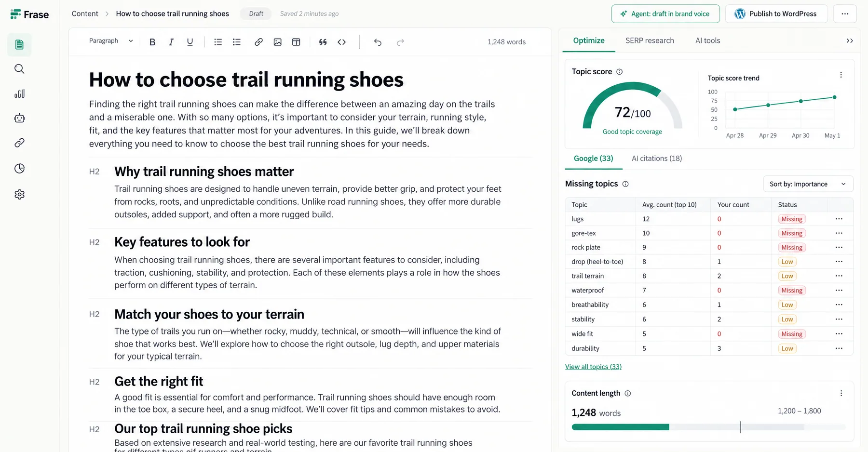Insert a code block

click(342, 42)
